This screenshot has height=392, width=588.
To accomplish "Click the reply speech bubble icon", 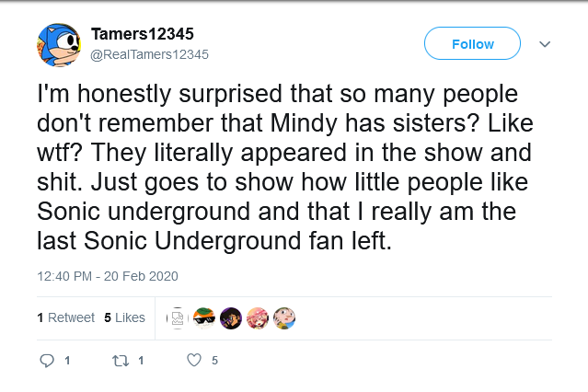I will pyautogui.click(x=48, y=362).
